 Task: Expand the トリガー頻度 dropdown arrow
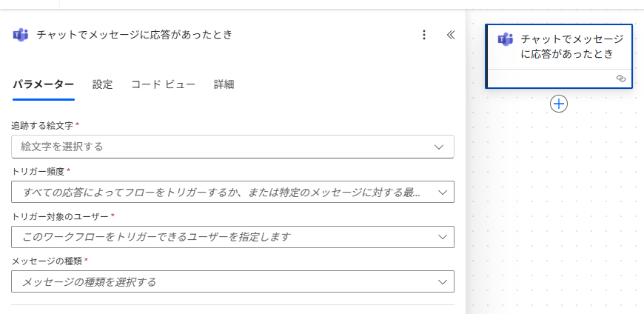point(442,192)
